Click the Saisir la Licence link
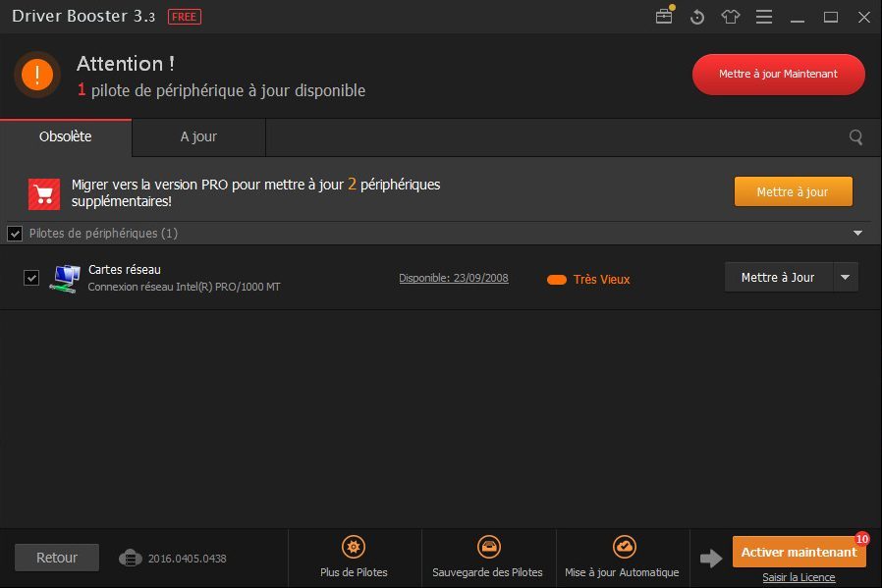Image resolution: width=882 pixels, height=588 pixels. click(799, 577)
